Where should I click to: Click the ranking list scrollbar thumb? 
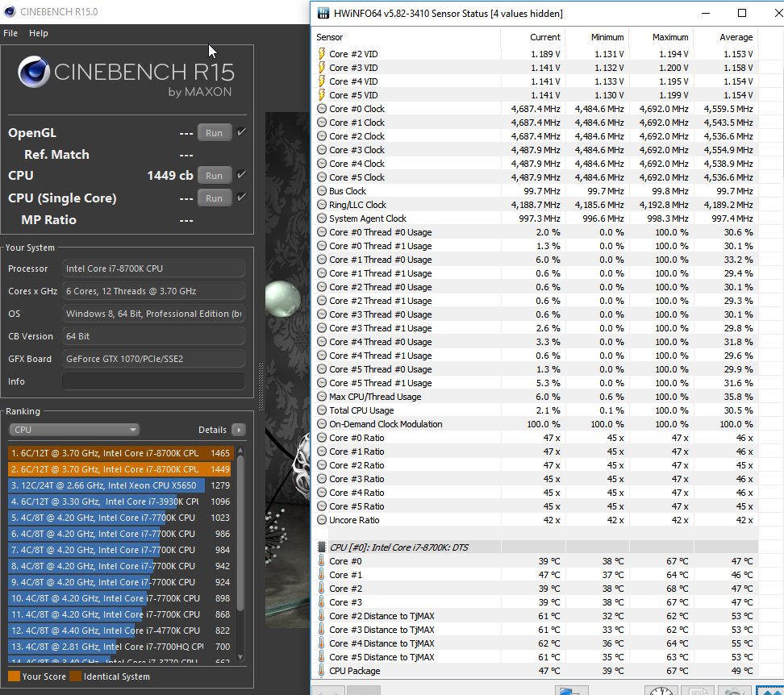(240, 532)
